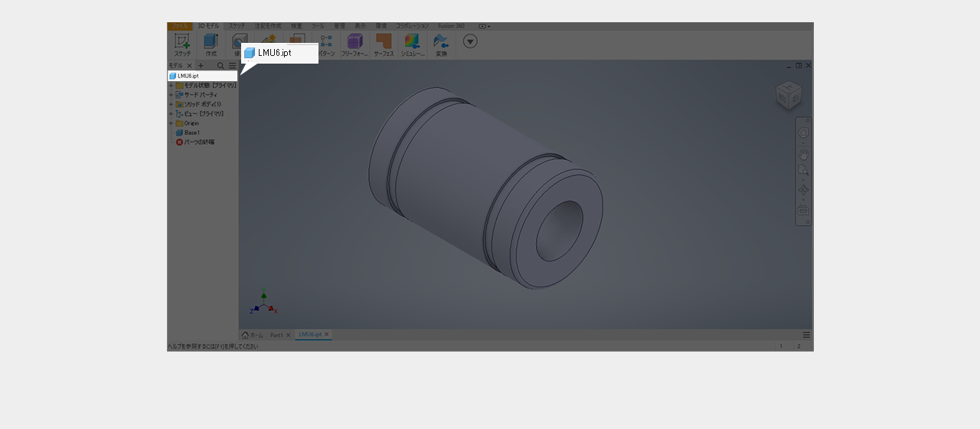The height and width of the screenshot is (429, 980).
Task: Click the ViewCube in the viewport
Action: click(x=788, y=96)
